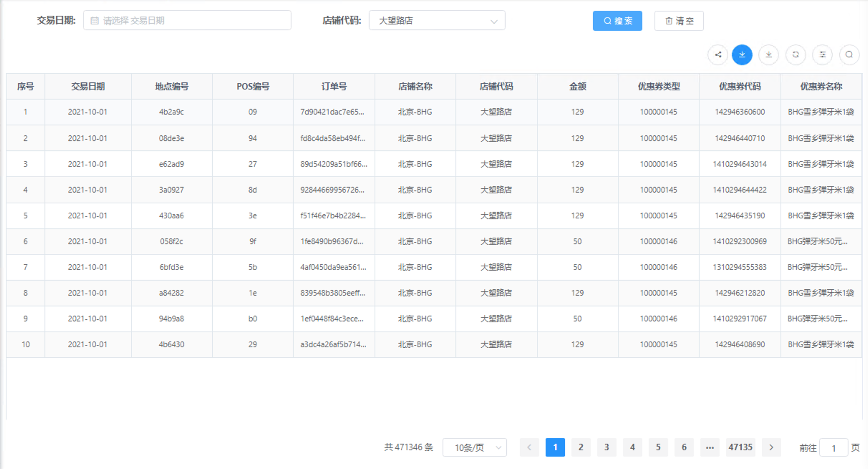The image size is (868, 469).
Task: Click the highlighted blue download icon
Action: (742, 54)
